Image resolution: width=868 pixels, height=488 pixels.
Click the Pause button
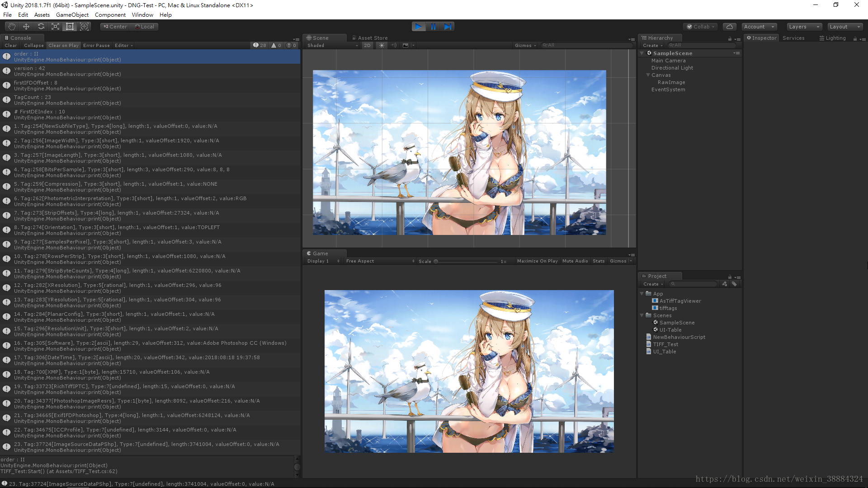433,27
